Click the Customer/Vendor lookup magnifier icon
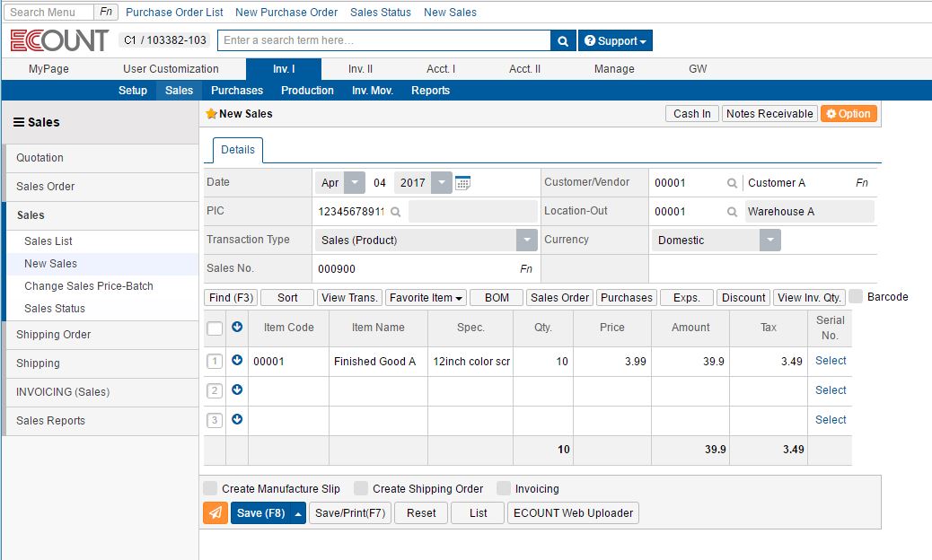 [x=733, y=183]
